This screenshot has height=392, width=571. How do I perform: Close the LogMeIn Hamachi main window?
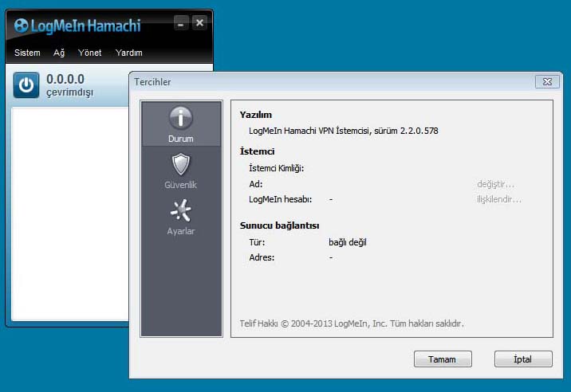(199, 23)
